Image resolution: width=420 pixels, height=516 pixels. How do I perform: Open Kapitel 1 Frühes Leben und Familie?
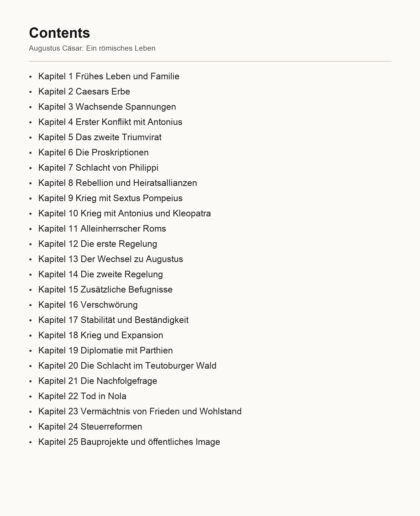click(x=109, y=76)
